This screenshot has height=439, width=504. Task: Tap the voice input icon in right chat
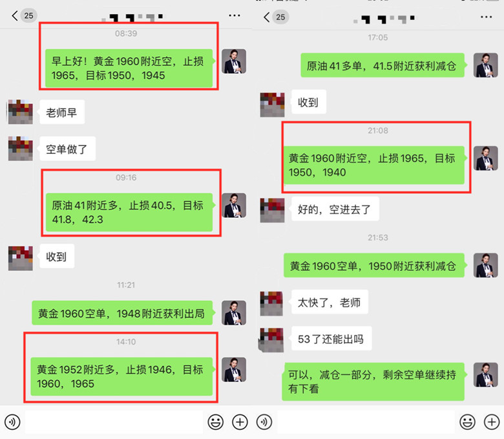coord(264,422)
